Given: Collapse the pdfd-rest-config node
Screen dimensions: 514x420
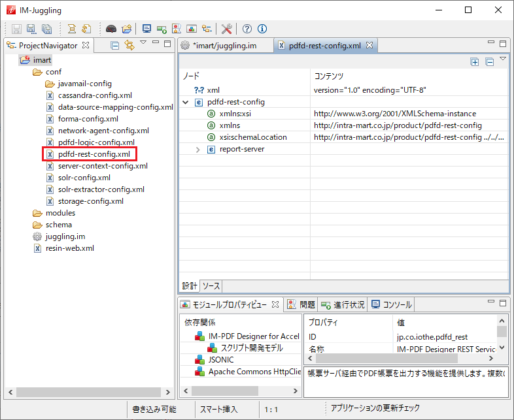Looking at the screenshot, I should point(186,102).
